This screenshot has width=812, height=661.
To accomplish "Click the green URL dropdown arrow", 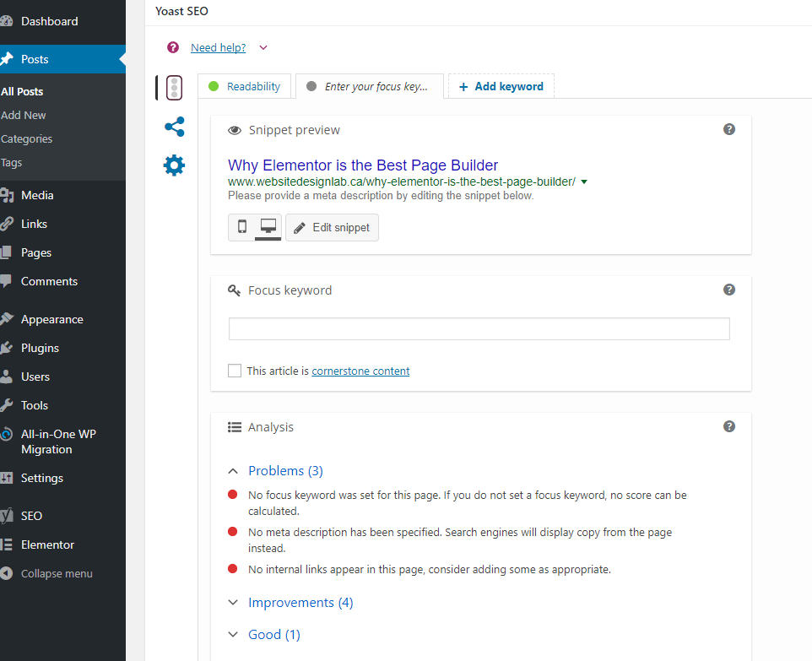I will [584, 182].
